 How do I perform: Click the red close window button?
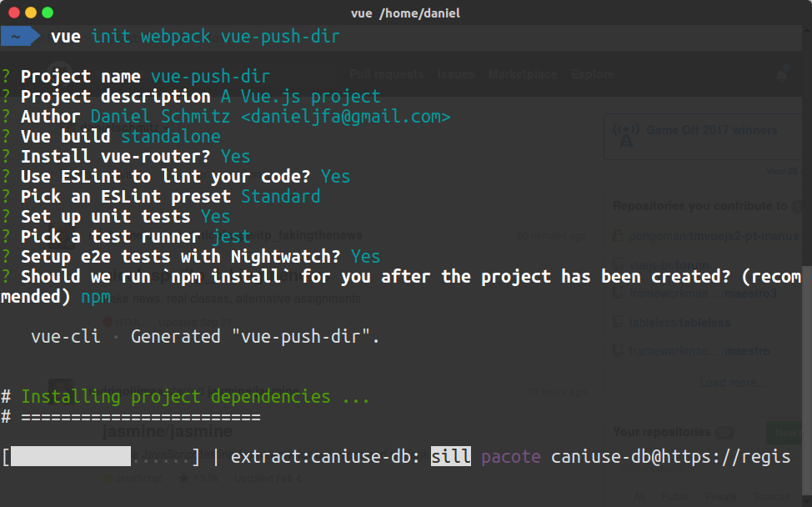coord(14,13)
